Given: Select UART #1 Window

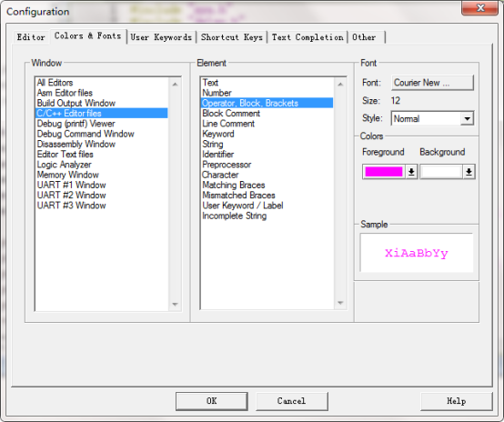Looking at the screenshot, I should pyautogui.click(x=101, y=186).
